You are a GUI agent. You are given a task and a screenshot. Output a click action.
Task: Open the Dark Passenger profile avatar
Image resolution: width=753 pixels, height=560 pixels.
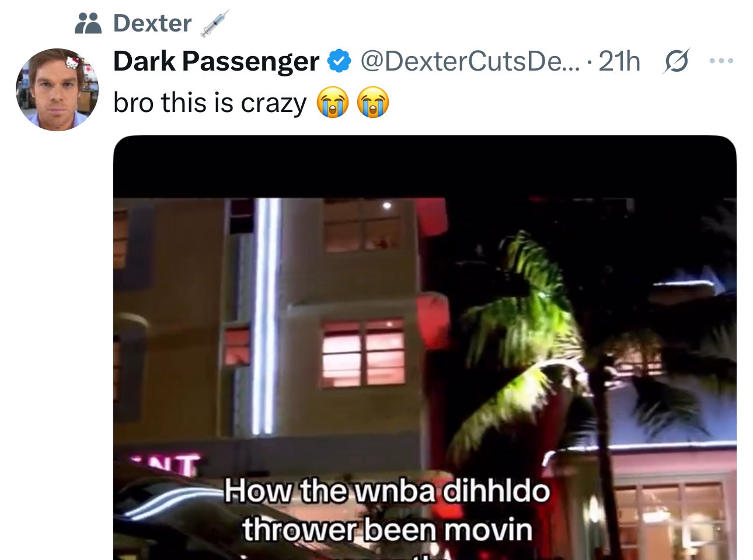tap(57, 89)
